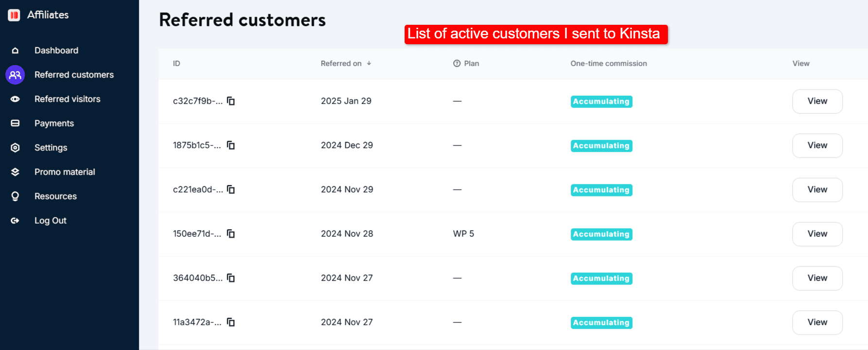Copy customer ID c32c7f9b using copy icon

(231, 101)
